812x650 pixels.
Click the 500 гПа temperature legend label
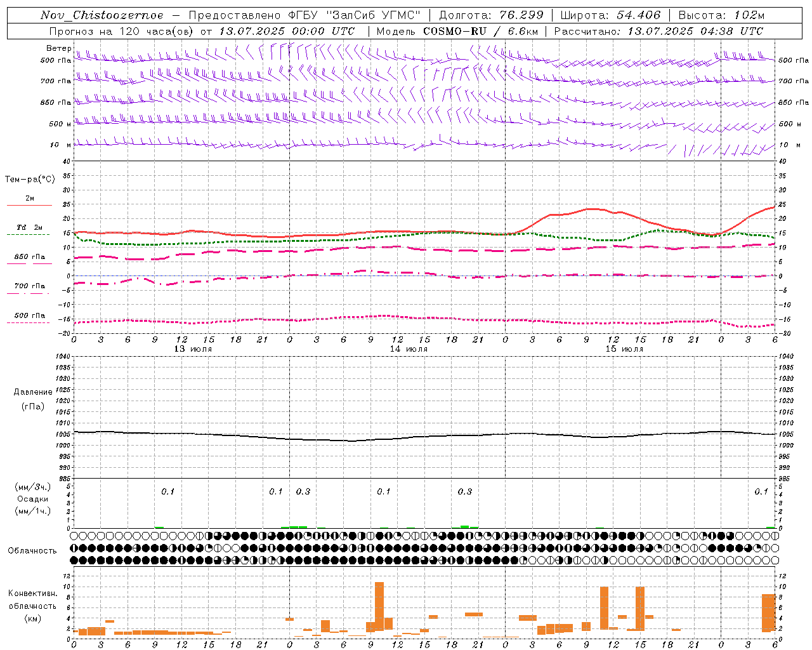coord(30,315)
